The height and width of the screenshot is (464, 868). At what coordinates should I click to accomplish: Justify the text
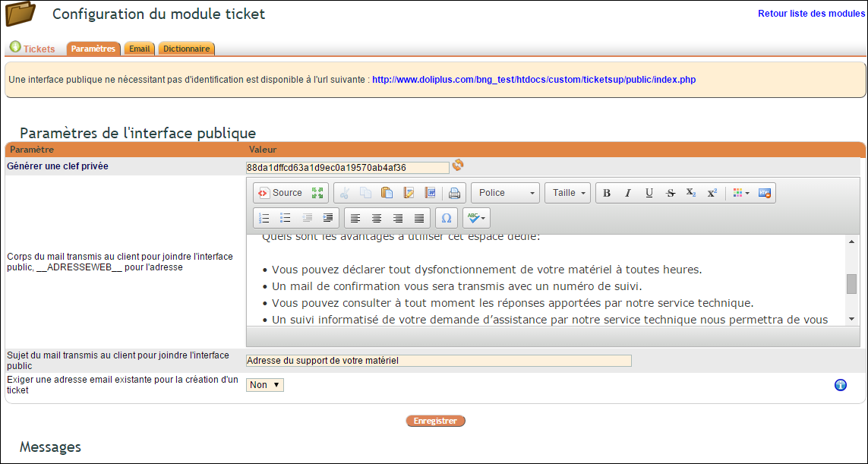[419, 218]
